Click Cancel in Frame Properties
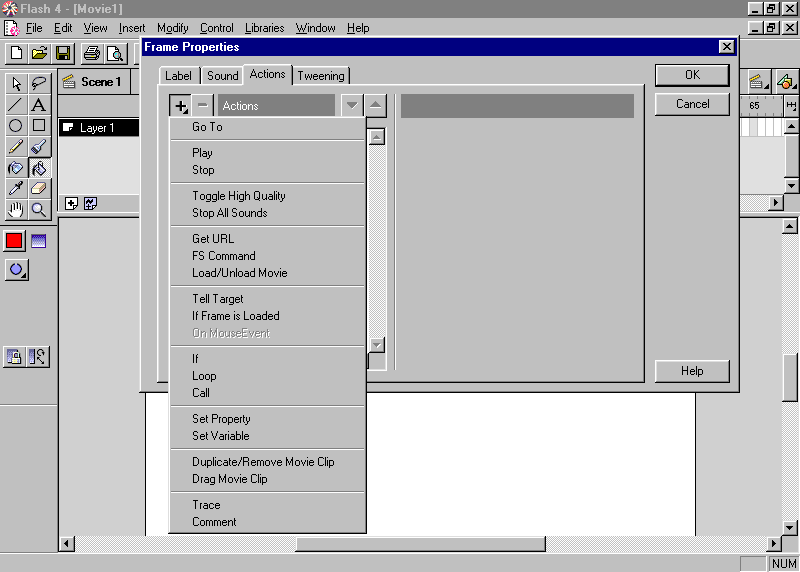Screen dimensions: 800x572 (x=692, y=104)
